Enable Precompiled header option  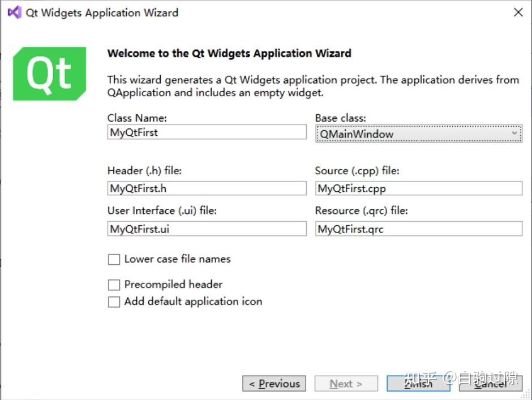114,285
